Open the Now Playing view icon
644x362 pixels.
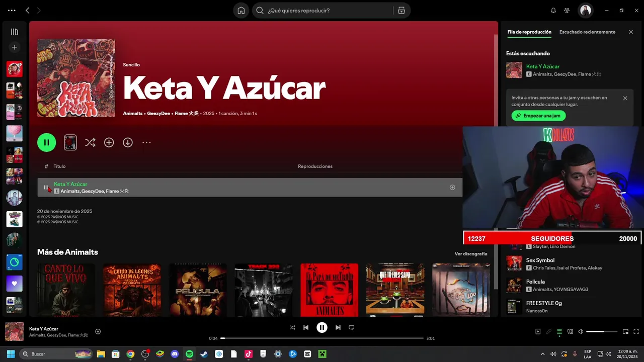pyautogui.click(x=538, y=332)
